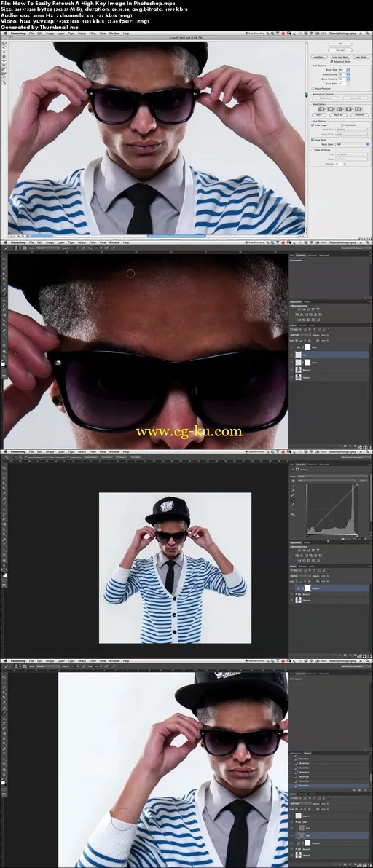373x868 pixels.
Task: Click Fill Screen in Curves frame options bar
Action: (121, 457)
